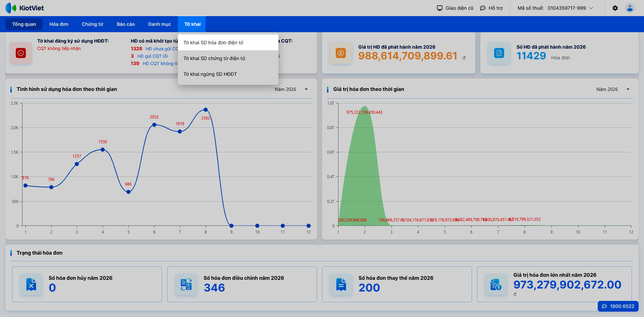This screenshot has height=317, width=644.
Task: Click the KiotViet logo
Action: [25, 8]
